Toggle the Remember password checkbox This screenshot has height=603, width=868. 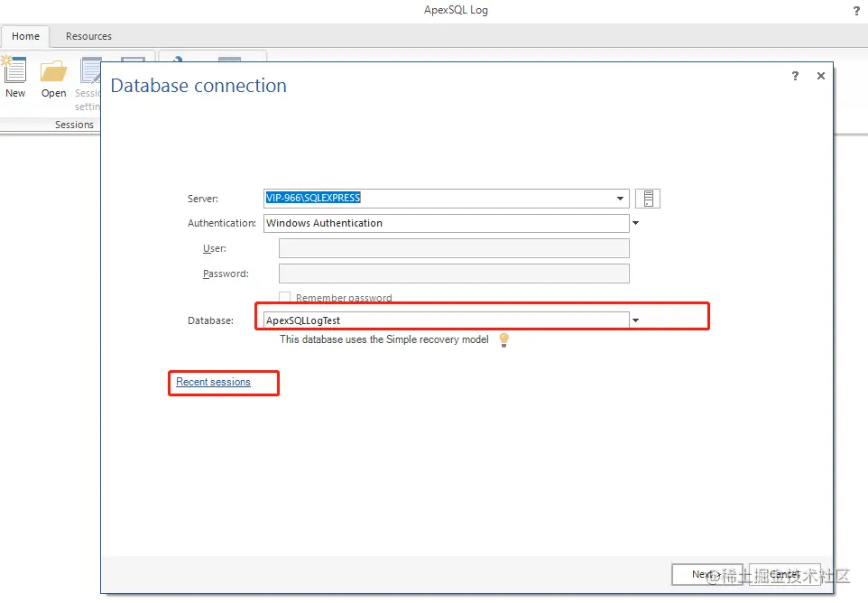(284, 297)
